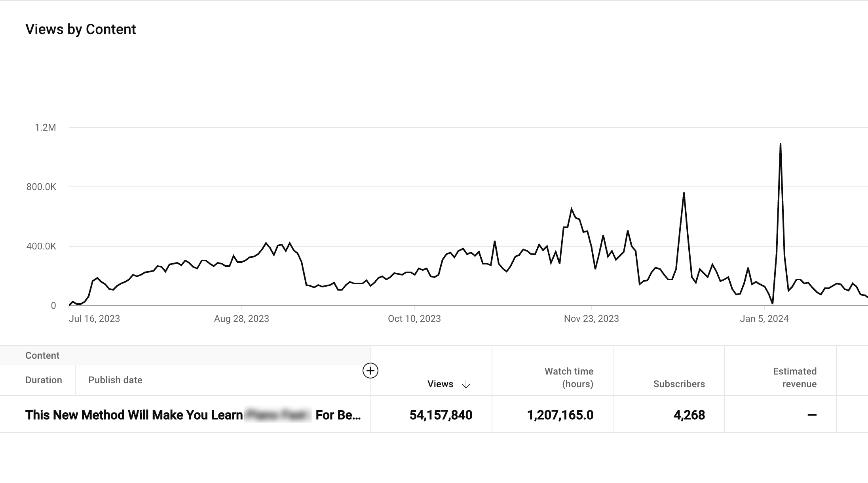Sort table by the Views column header

(440, 384)
